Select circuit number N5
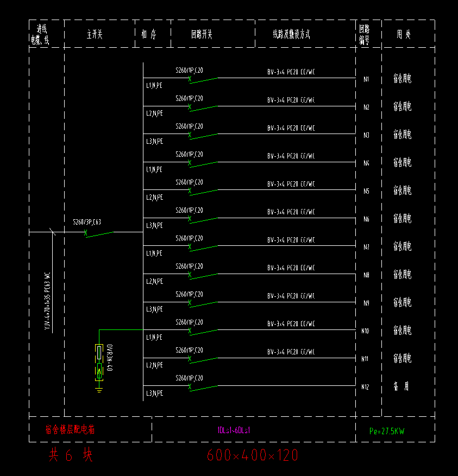 click(x=366, y=191)
